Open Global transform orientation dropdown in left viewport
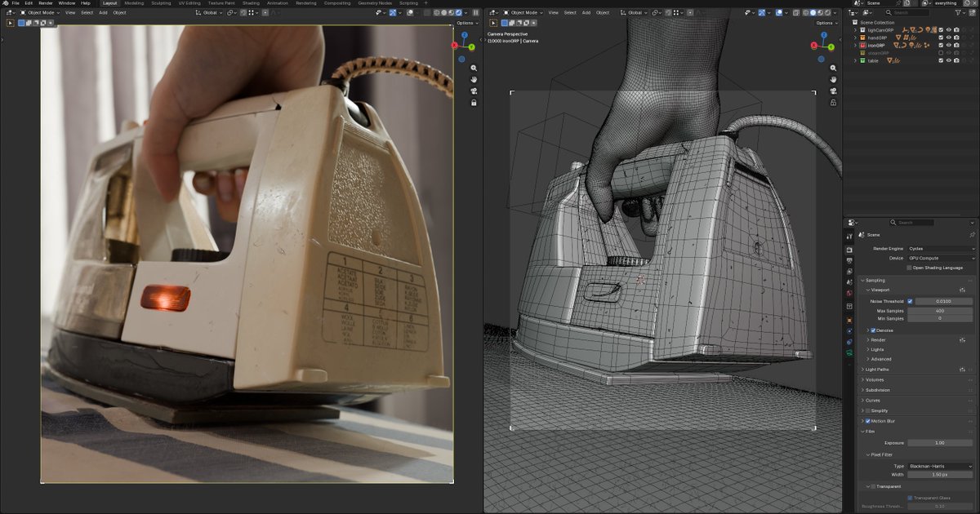Viewport: 980px width, 514px height. [x=209, y=13]
